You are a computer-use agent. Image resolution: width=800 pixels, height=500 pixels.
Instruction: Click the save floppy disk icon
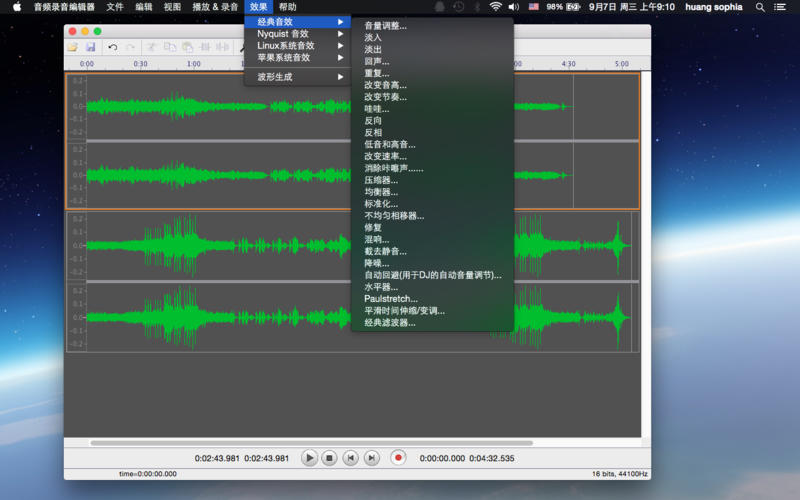pyautogui.click(x=91, y=47)
